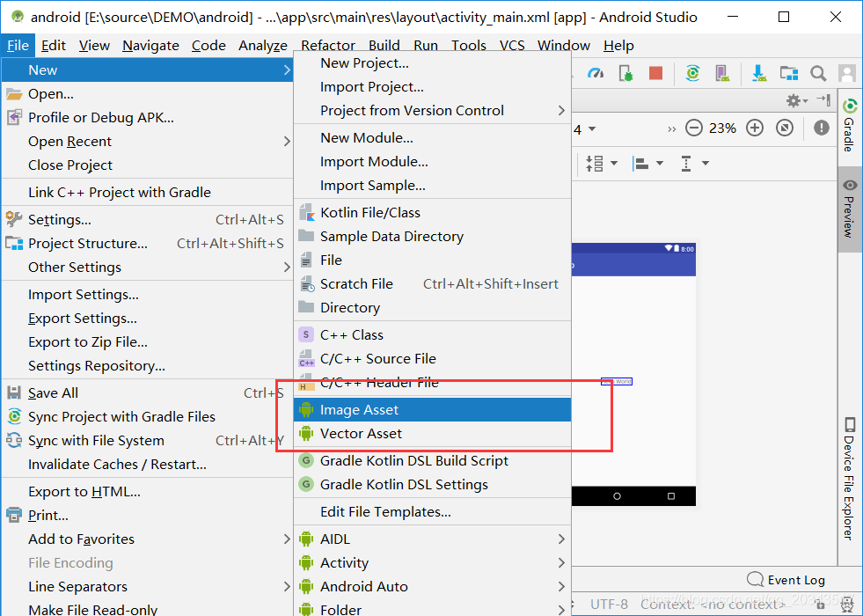Open AVD Manager from toolbar
The image size is (863, 616).
coord(722,73)
